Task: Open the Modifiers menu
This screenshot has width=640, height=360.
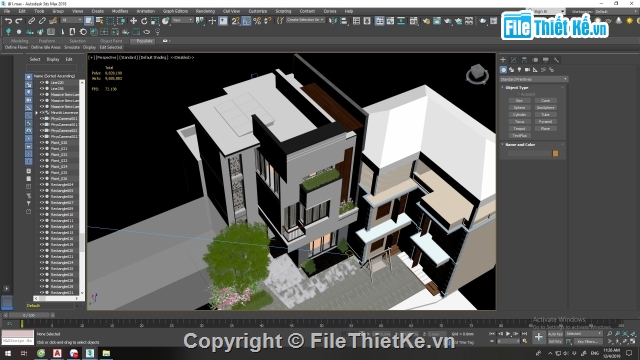Action: [120, 11]
